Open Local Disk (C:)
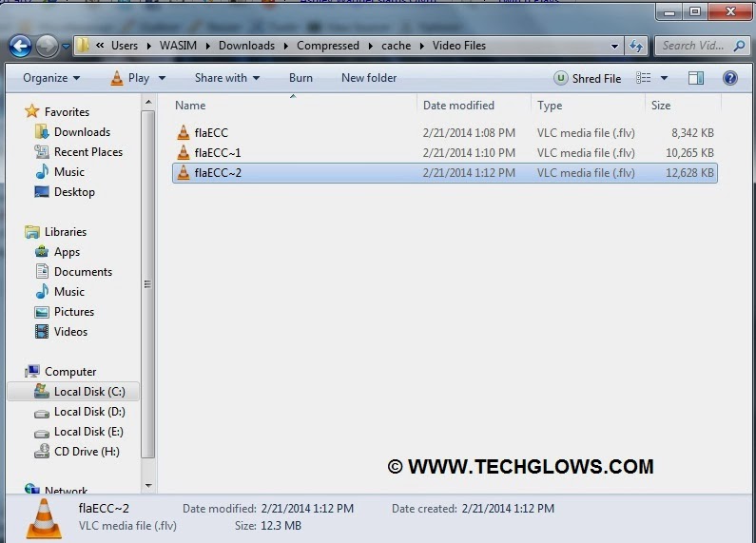Viewport: 756px width, 543px height. pyautogui.click(x=89, y=392)
